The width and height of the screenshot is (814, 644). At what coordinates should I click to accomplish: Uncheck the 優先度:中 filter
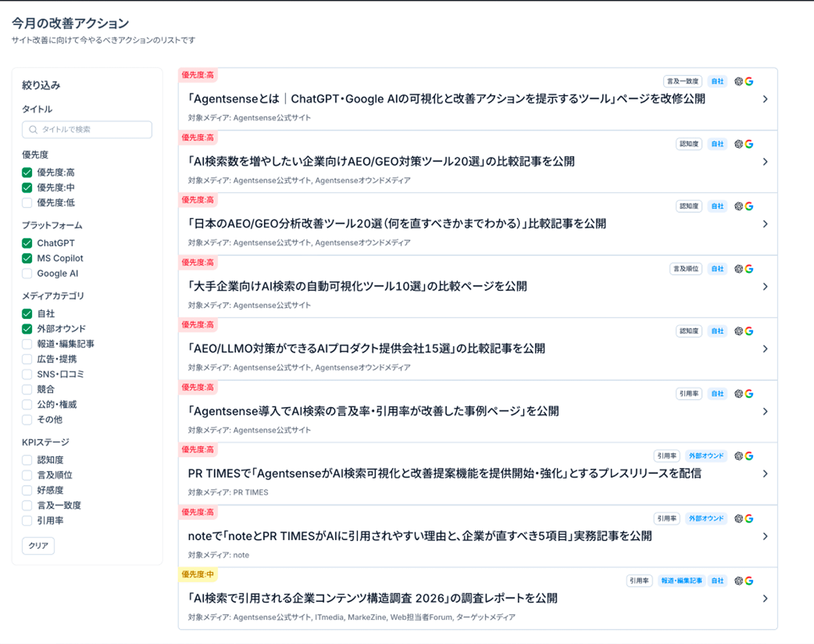(x=27, y=188)
